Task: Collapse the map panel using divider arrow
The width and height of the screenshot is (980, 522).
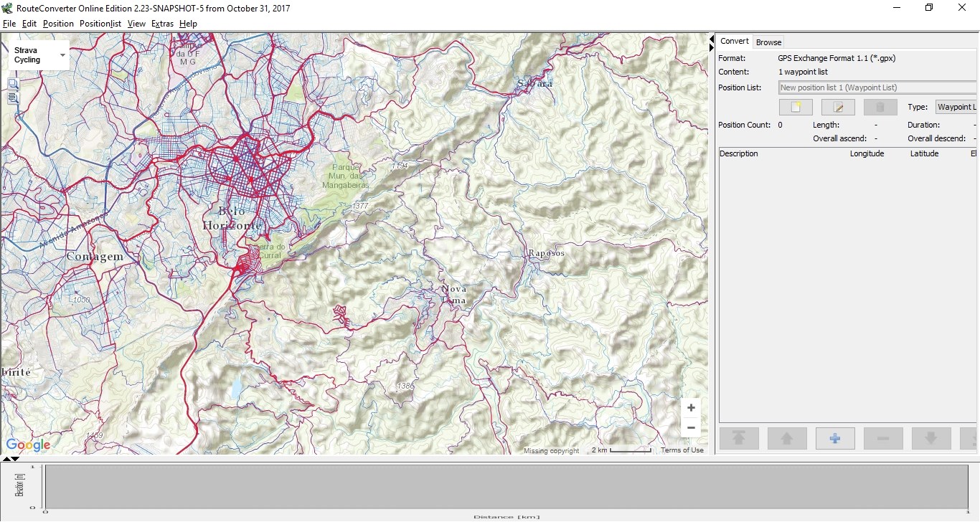Action: [x=712, y=39]
